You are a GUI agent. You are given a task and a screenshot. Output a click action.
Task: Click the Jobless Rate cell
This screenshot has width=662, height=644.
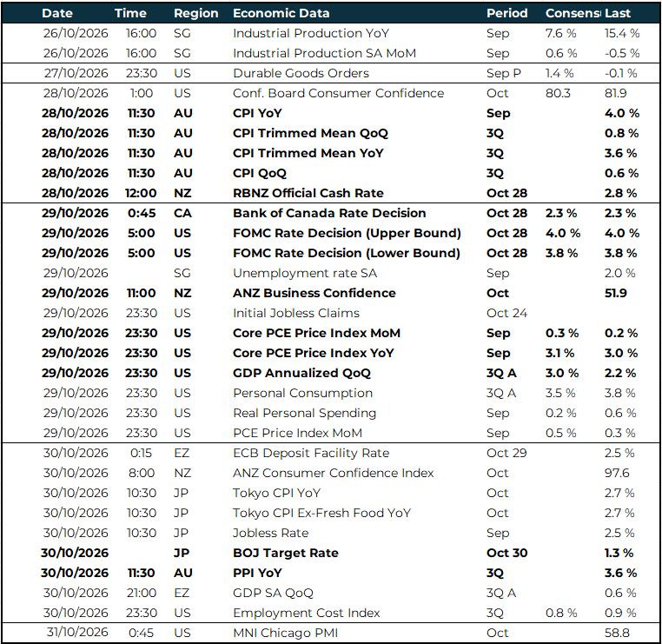tap(270, 533)
